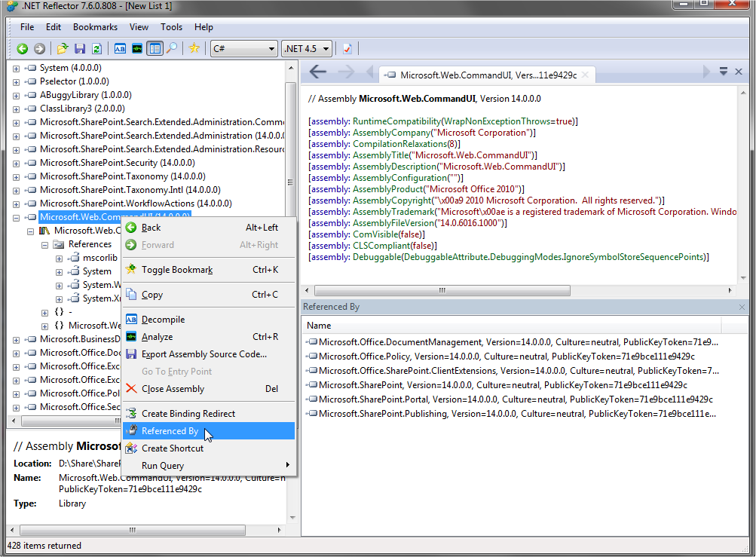Select the Microsoft.SharePoint.Publishing result row
Image resolution: width=756 pixels, height=557 pixels.
510,415
